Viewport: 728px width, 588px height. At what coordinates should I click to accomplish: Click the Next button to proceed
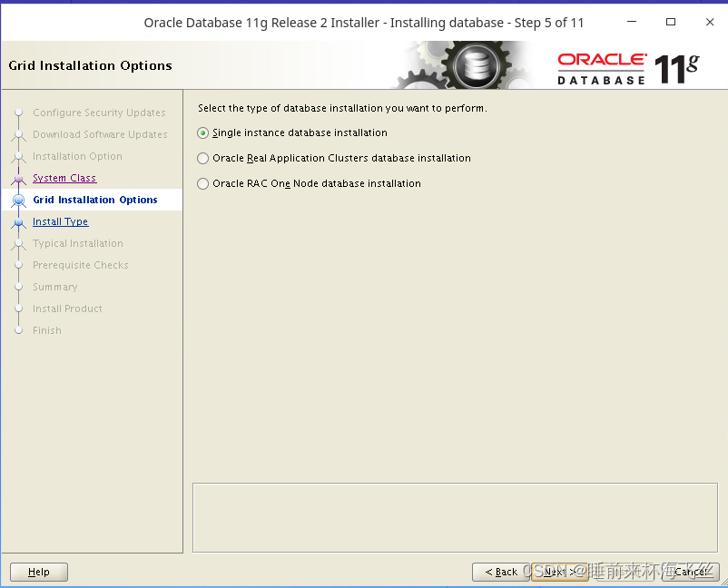(x=560, y=572)
